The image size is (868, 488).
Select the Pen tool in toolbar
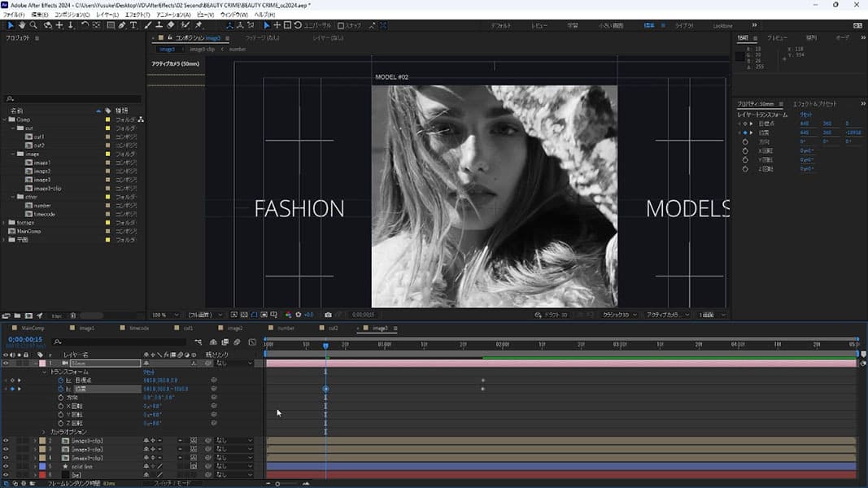(x=121, y=25)
